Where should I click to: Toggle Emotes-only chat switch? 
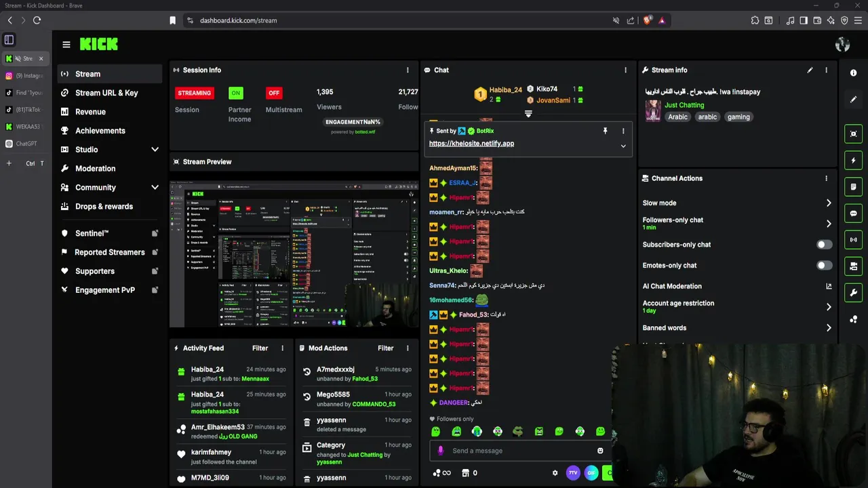click(824, 266)
